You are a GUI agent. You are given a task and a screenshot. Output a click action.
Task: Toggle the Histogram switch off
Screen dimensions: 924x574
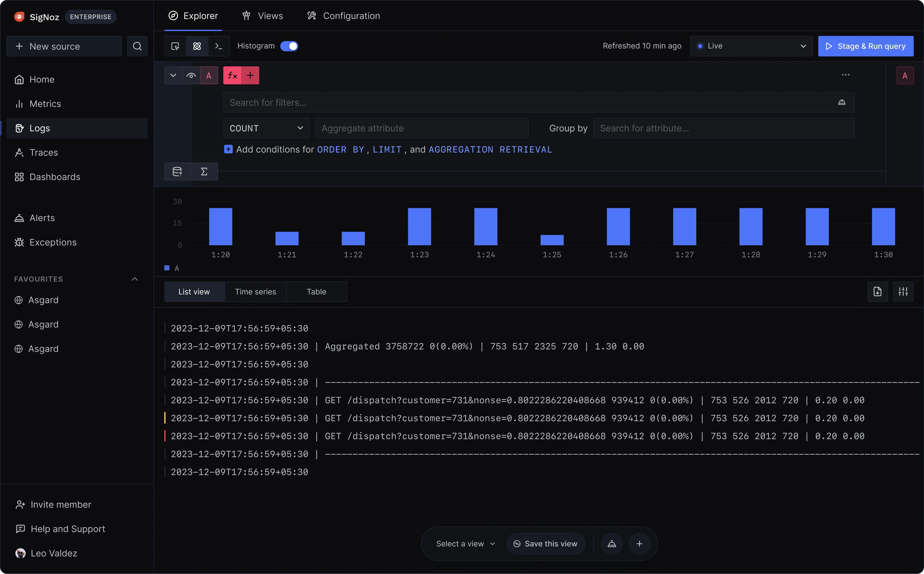(289, 46)
